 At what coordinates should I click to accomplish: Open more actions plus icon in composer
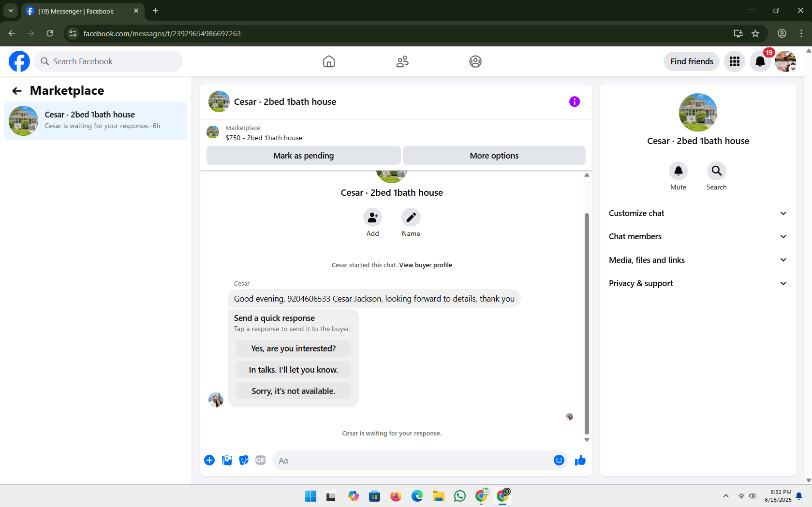pos(209,460)
